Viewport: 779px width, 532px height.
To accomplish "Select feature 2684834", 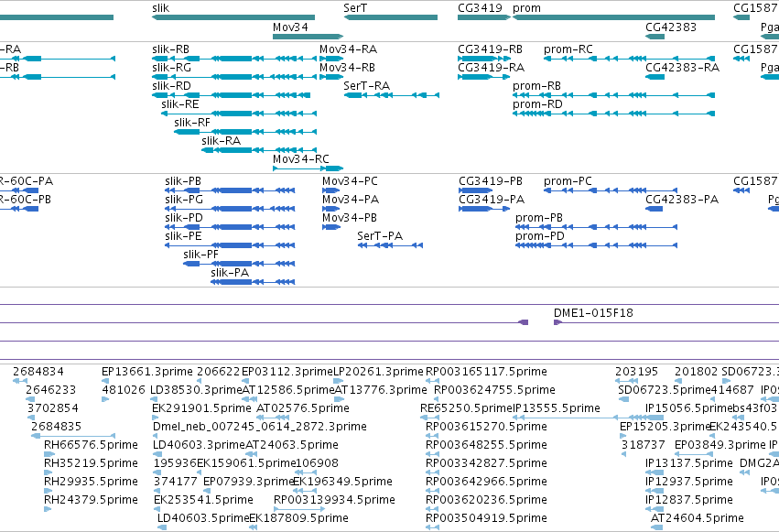I will 38,372.
